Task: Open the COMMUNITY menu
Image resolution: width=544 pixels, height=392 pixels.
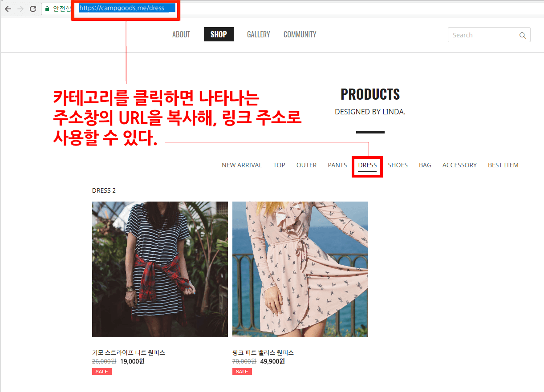Action: [x=300, y=34]
